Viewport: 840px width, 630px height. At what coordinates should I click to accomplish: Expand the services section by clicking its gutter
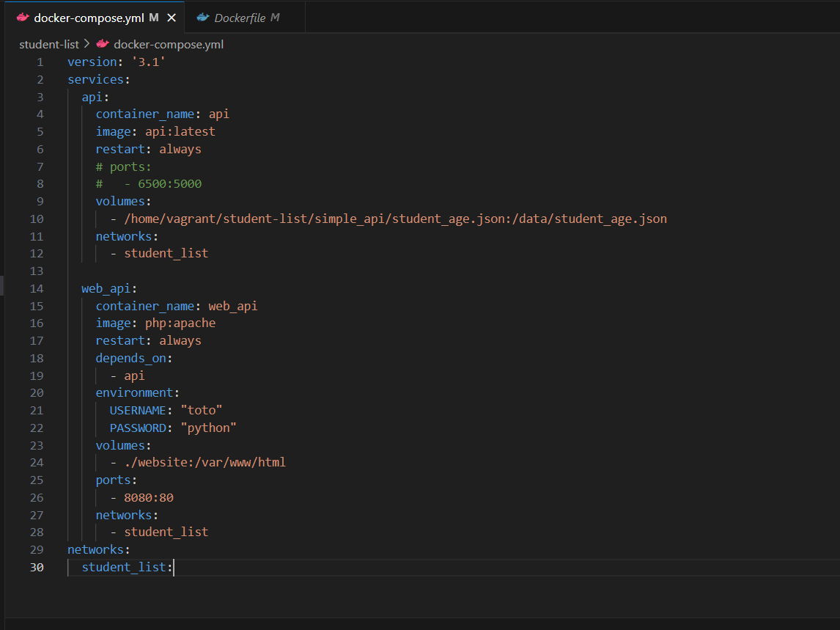coord(56,79)
